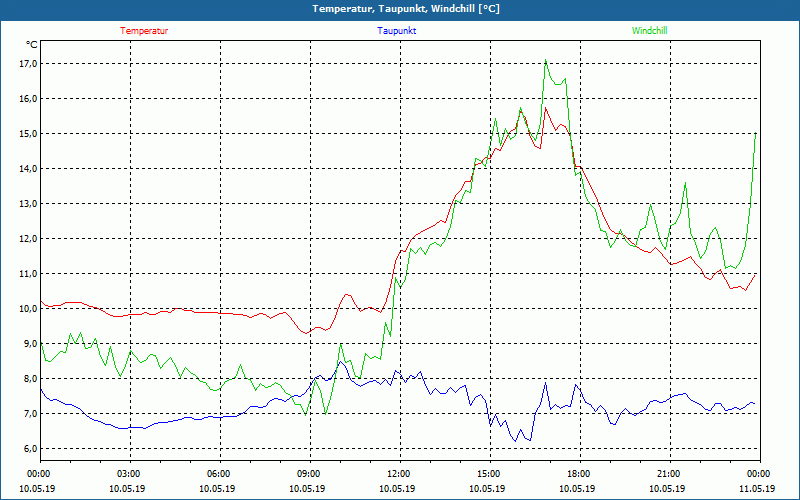Screen dimensions: 800x500
Task: Click the green Windchill peak above 17,0
Action: point(545,60)
